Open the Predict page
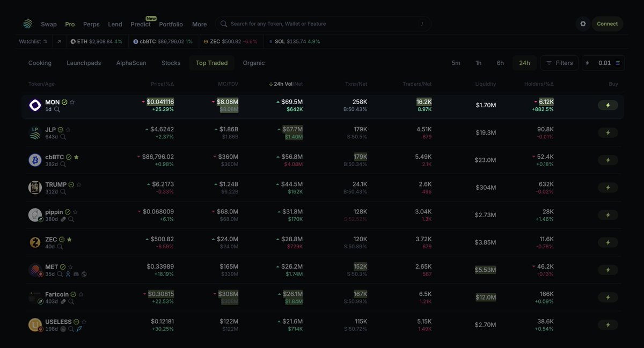 [x=141, y=24]
